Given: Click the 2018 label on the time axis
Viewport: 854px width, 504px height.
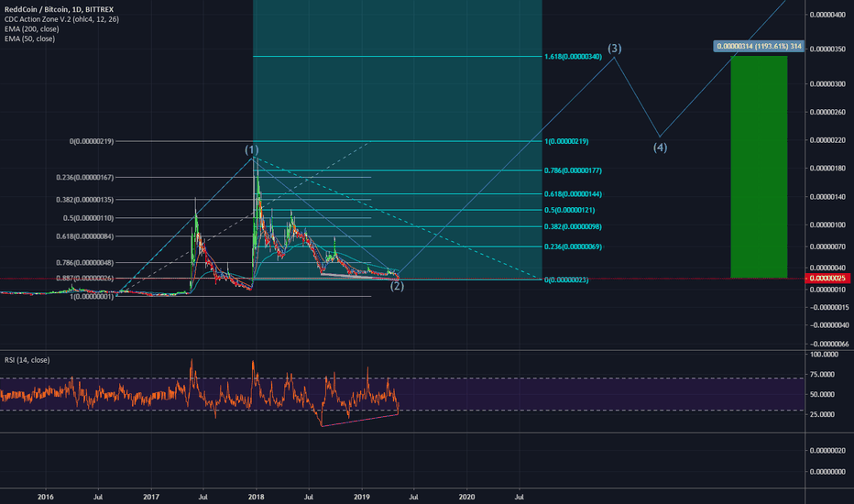Looking at the screenshot, I should pyautogui.click(x=256, y=497).
